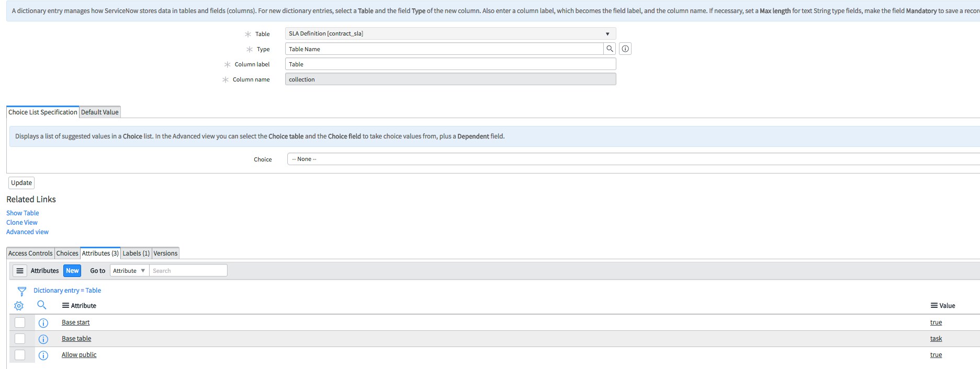Preview the Base start record info icon
The height and width of the screenshot is (369, 980).
43,323
